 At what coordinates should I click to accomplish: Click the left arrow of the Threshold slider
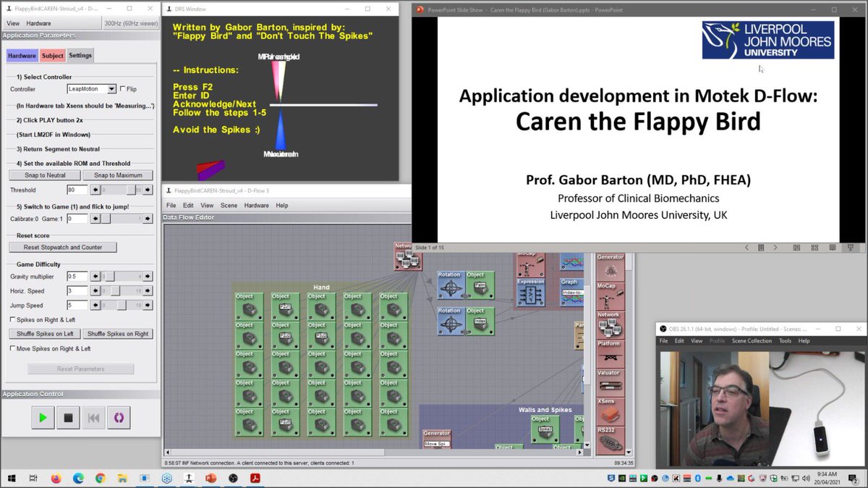pos(95,190)
